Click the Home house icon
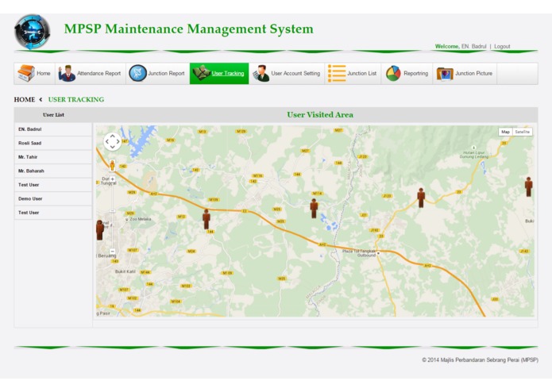 pos(26,73)
